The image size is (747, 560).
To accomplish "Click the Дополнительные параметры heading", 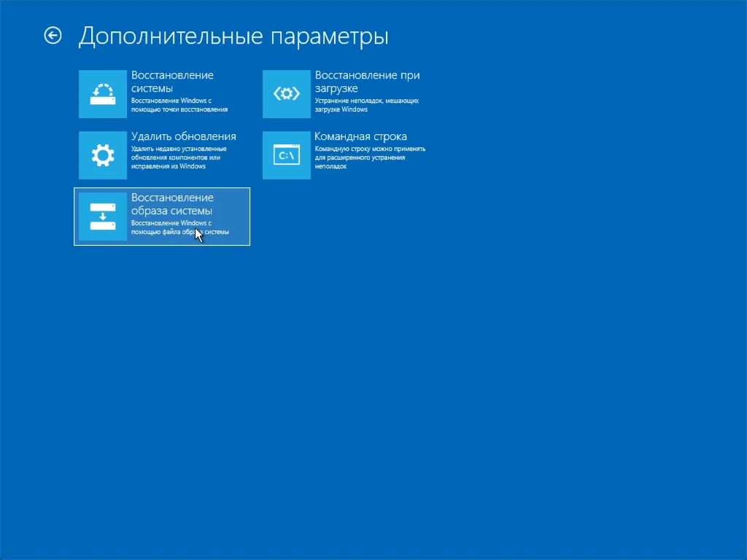I will pyautogui.click(x=233, y=36).
